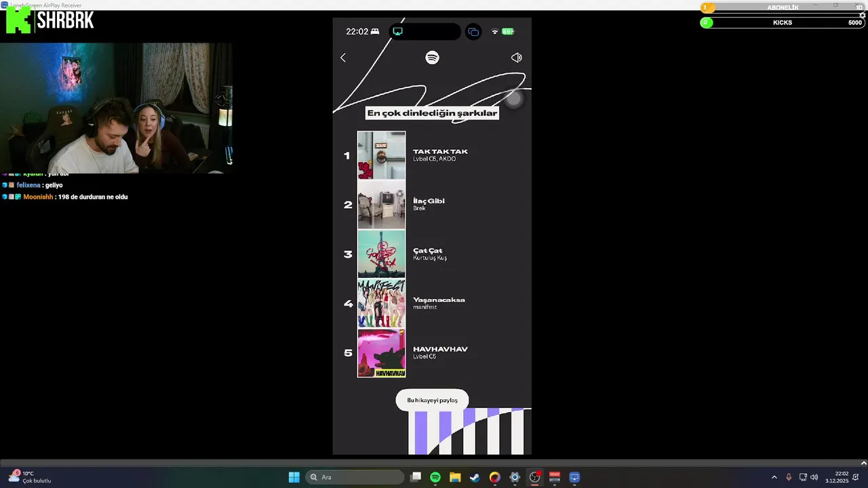Open the Çat Çat album cover
868x488 pixels.
click(x=381, y=254)
